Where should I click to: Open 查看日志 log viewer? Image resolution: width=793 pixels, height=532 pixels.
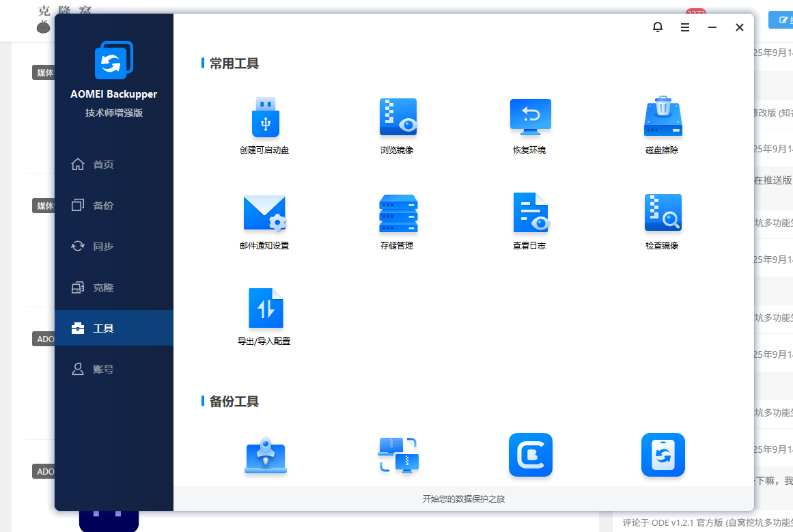[530, 214]
